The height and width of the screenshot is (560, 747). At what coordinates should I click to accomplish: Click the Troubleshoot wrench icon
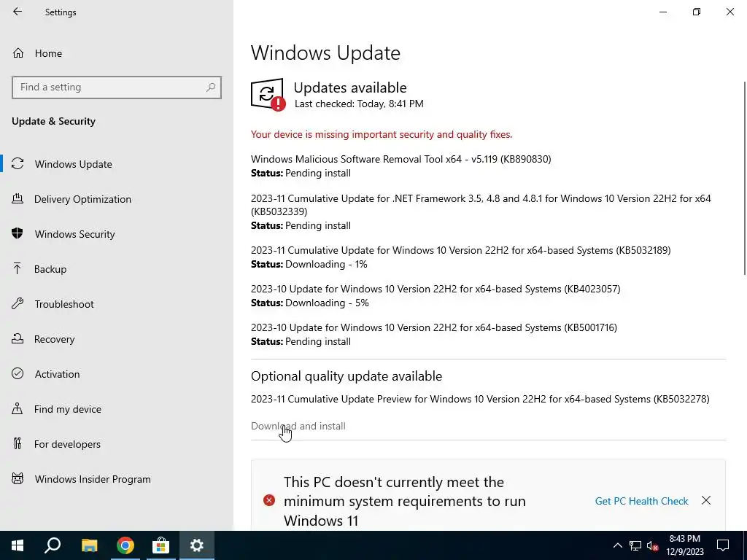tap(18, 304)
